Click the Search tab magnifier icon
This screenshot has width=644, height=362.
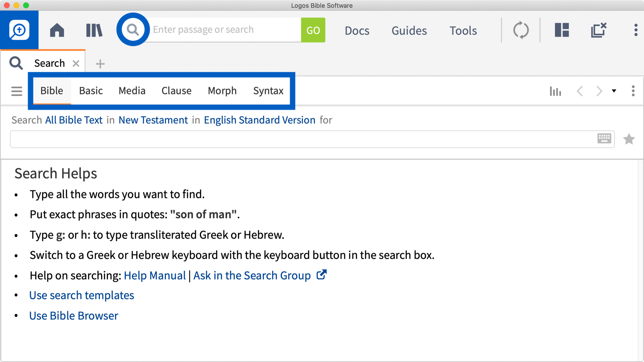coord(16,63)
